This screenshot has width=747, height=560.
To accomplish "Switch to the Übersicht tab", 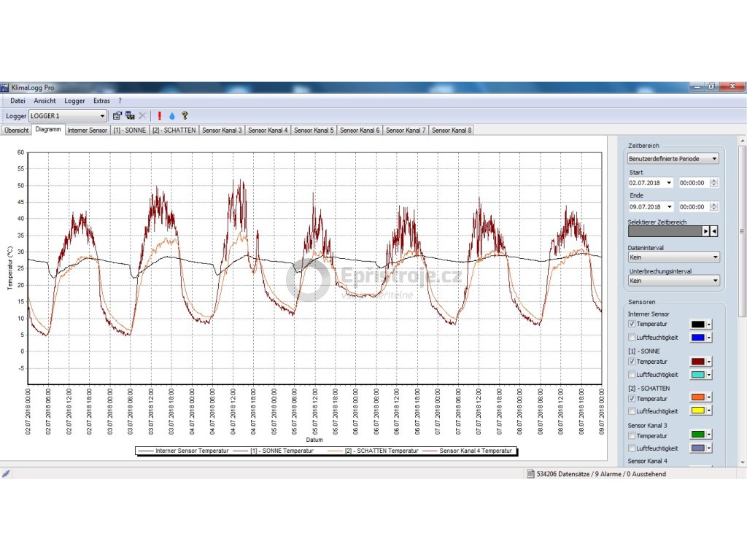I will (16, 131).
